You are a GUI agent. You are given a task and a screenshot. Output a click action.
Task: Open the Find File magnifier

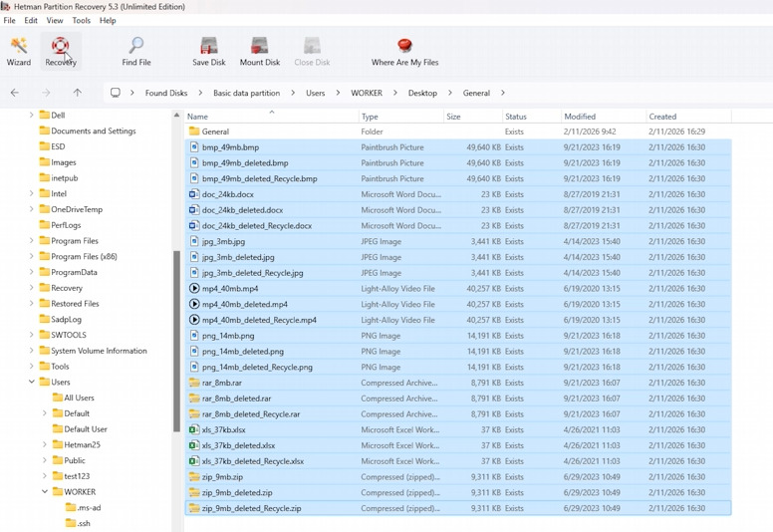(x=136, y=46)
